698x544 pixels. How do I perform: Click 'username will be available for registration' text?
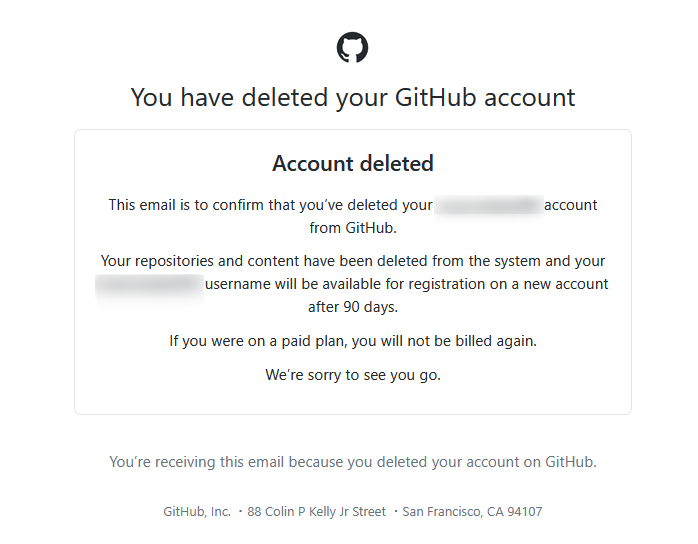pyautogui.click(x=345, y=284)
